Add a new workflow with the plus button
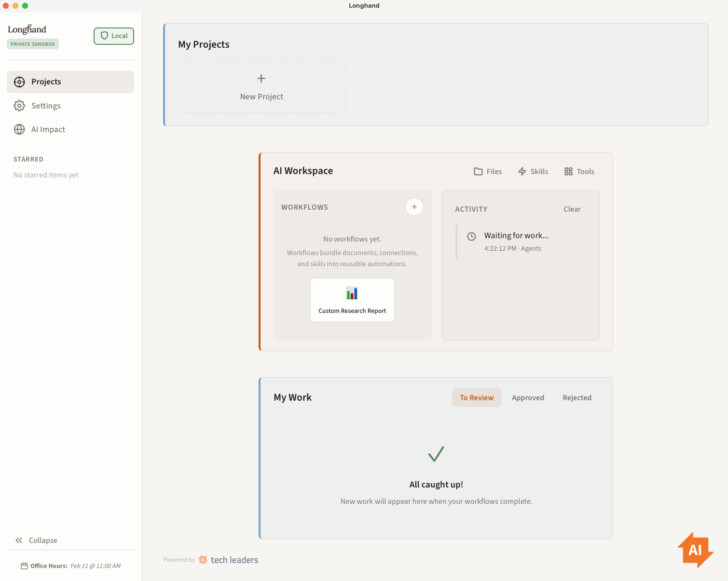 click(x=414, y=206)
